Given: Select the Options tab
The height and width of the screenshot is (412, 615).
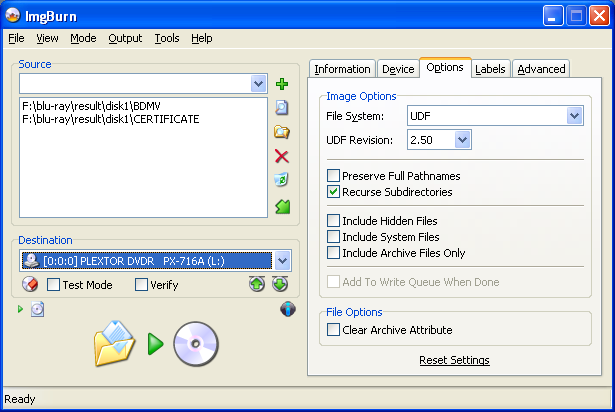Looking at the screenshot, I should click(445, 67).
